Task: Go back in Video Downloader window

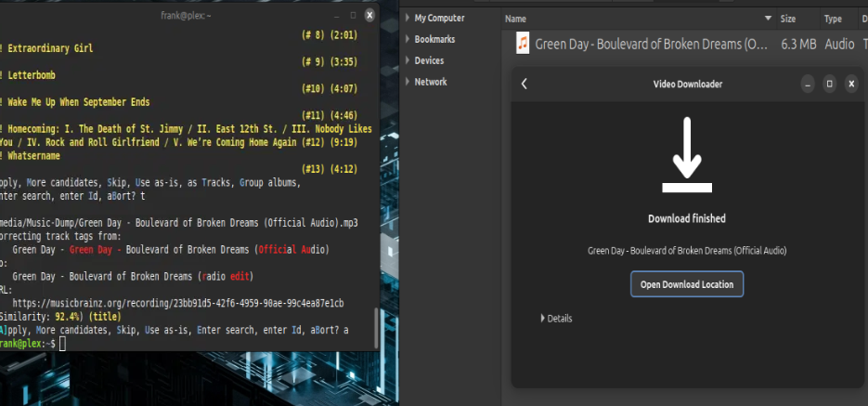Action: click(525, 84)
